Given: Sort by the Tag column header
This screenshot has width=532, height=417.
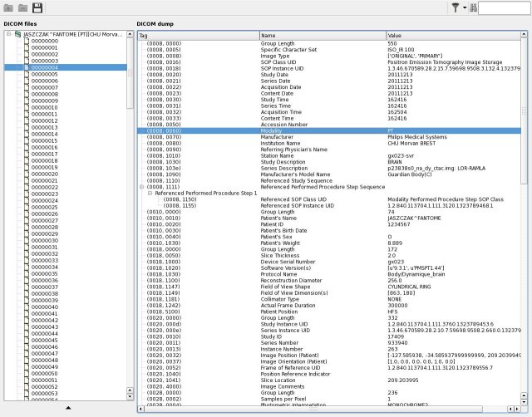Looking at the screenshot, I should click(x=198, y=36).
